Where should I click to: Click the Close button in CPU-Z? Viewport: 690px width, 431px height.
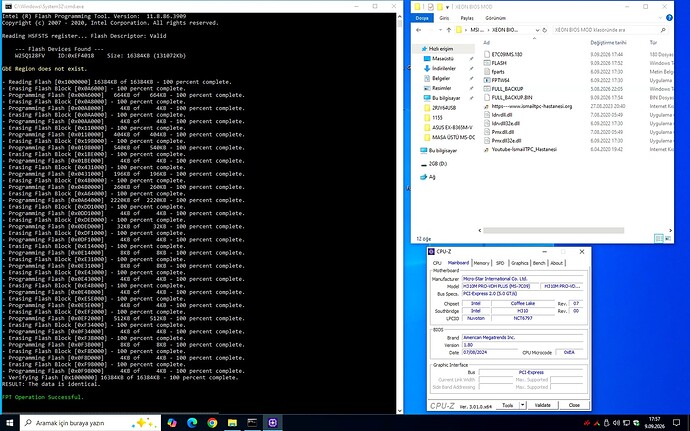pyautogui.click(x=574, y=405)
